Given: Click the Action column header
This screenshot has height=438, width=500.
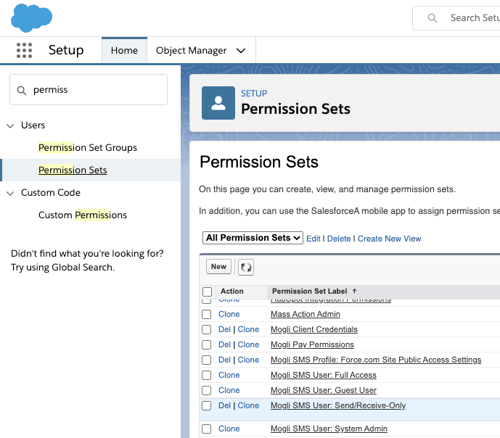Looking at the screenshot, I should (232, 291).
